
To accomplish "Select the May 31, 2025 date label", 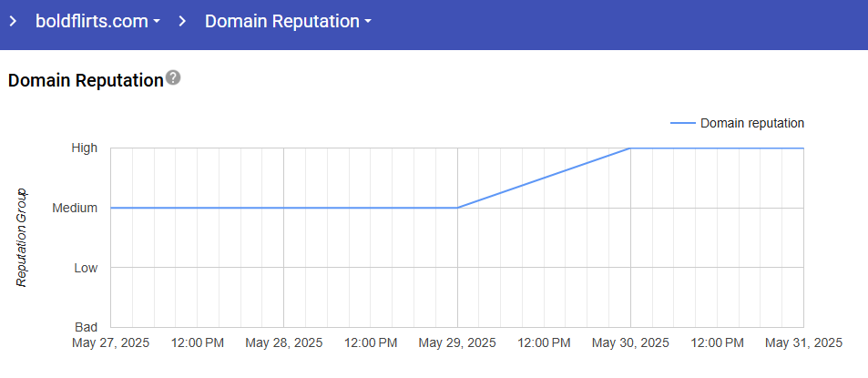I will [803, 343].
